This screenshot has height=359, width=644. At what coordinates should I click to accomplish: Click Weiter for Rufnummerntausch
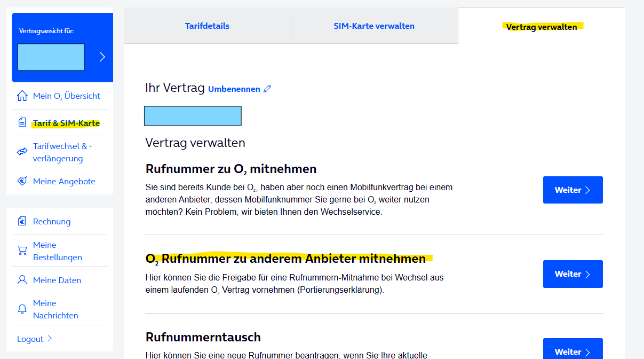point(573,349)
